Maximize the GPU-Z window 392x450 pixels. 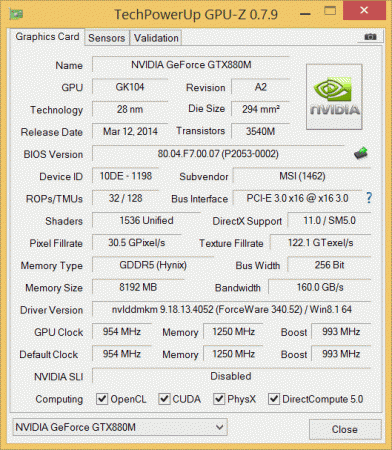tap(330, 11)
